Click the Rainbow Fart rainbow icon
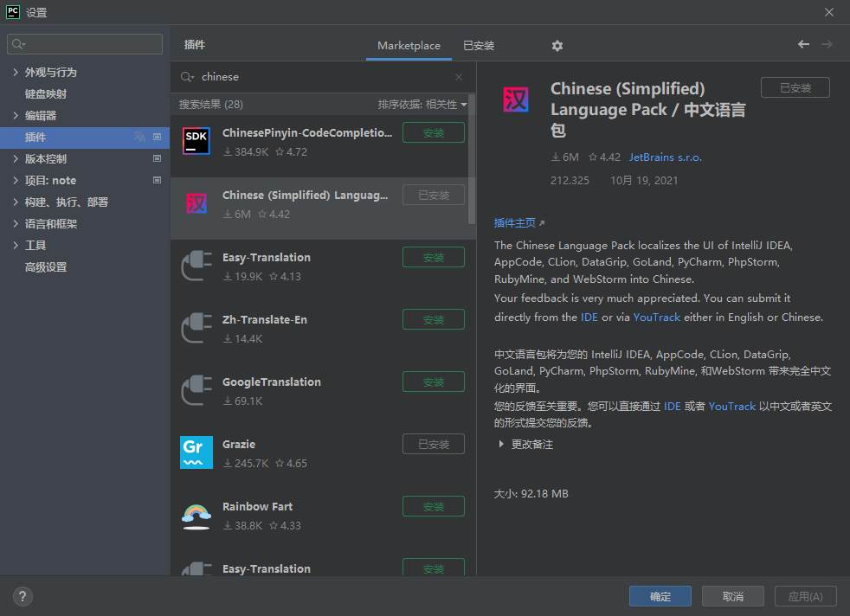The width and height of the screenshot is (850, 616). pyautogui.click(x=196, y=517)
